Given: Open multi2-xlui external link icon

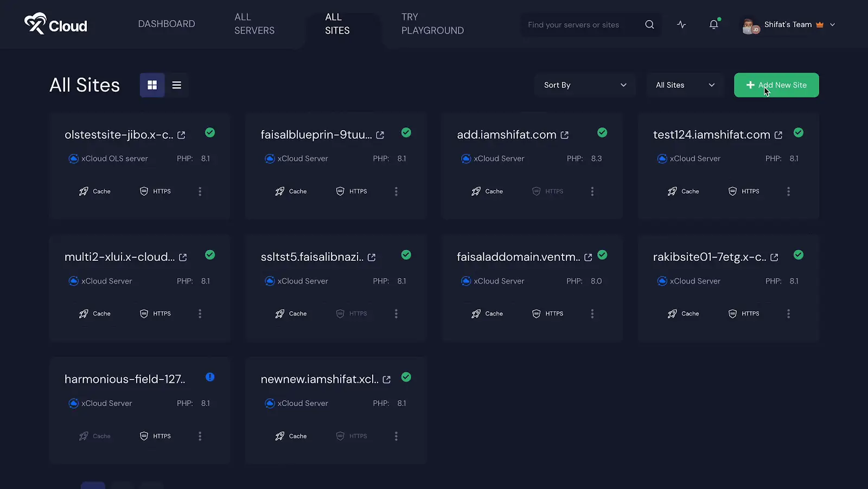Looking at the screenshot, I should click(183, 258).
